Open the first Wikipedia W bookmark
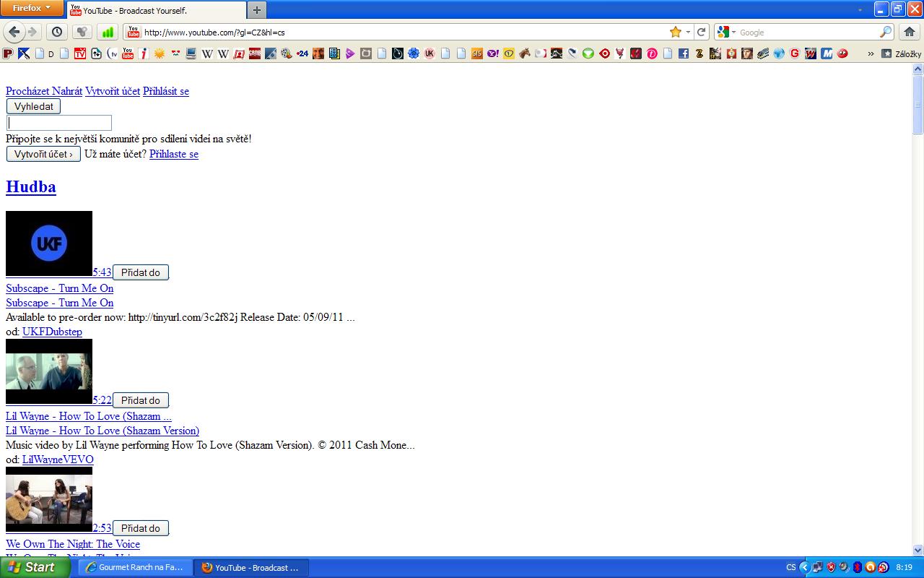The width and height of the screenshot is (924, 578). click(207, 53)
